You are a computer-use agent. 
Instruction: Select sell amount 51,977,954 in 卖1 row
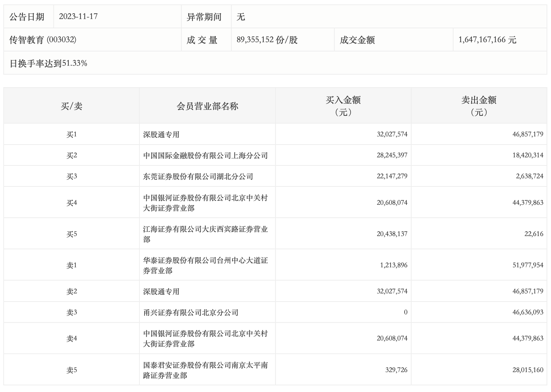click(x=527, y=265)
